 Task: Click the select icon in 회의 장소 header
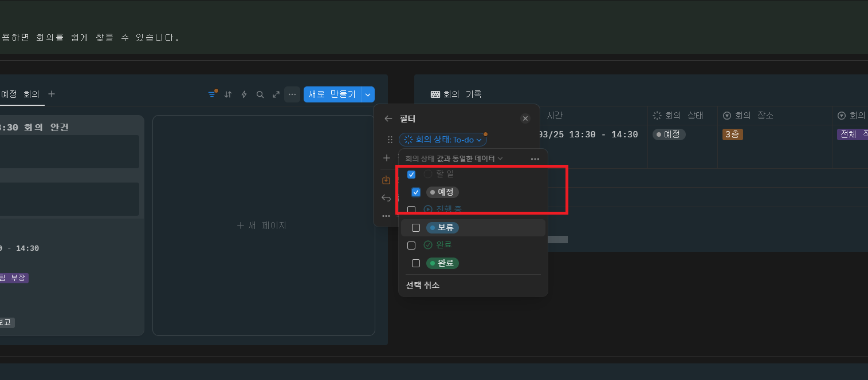pos(727,116)
